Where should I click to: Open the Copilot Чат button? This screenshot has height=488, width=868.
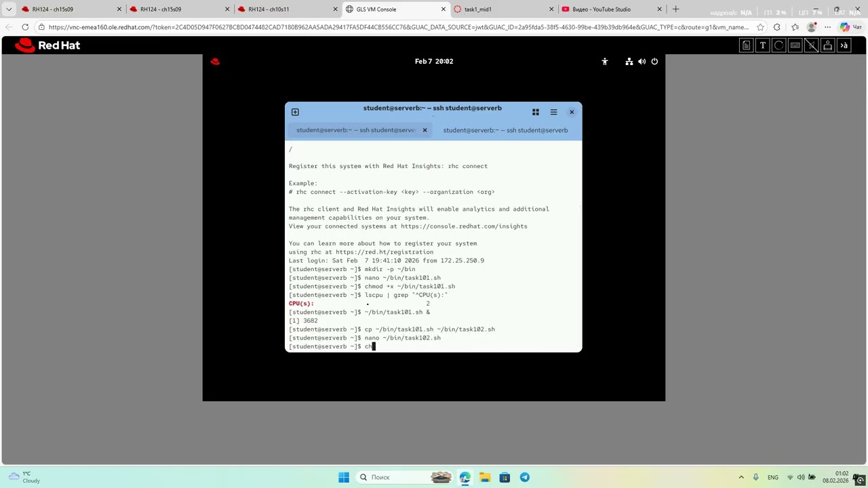point(850,27)
